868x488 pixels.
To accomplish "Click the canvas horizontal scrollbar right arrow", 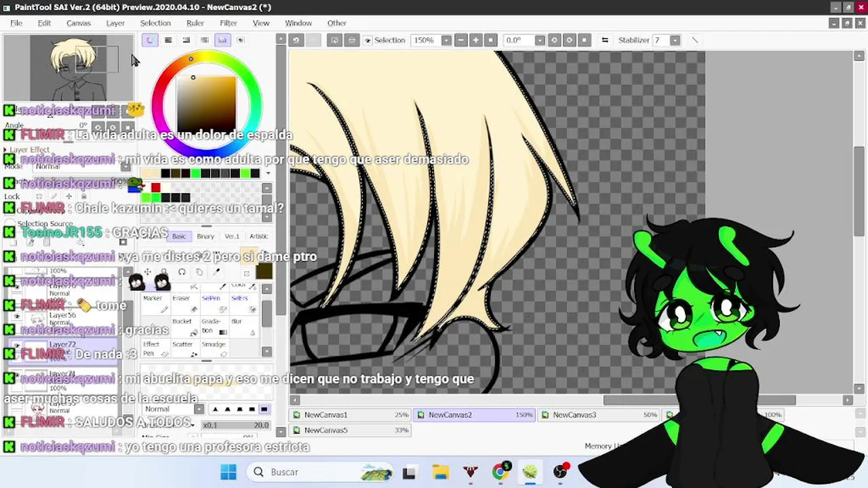I will click(x=848, y=400).
